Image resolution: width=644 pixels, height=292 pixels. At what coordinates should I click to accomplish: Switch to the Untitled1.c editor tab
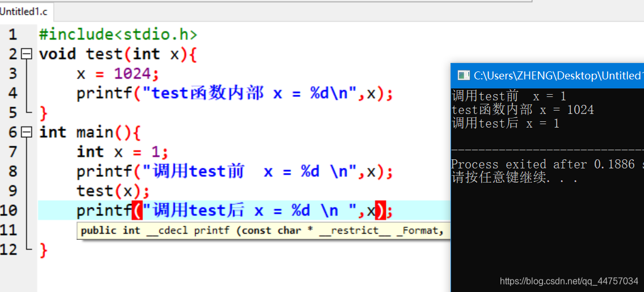(x=24, y=12)
